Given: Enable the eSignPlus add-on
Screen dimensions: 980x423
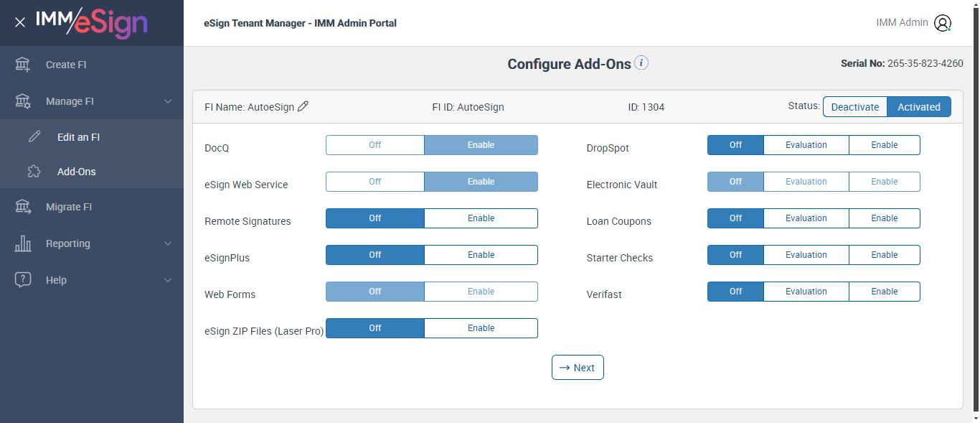Looking at the screenshot, I should pyautogui.click(x=481, y=255).
